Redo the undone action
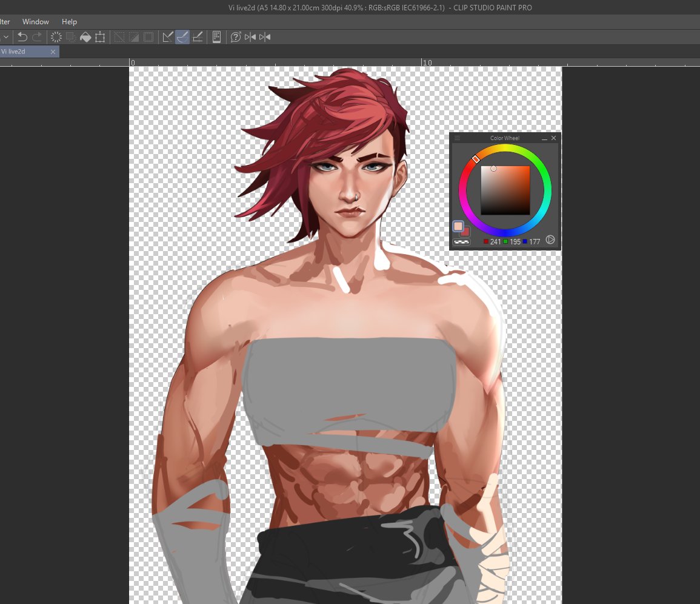Viewport: 700px width, 604px height. tap(37, 37)
